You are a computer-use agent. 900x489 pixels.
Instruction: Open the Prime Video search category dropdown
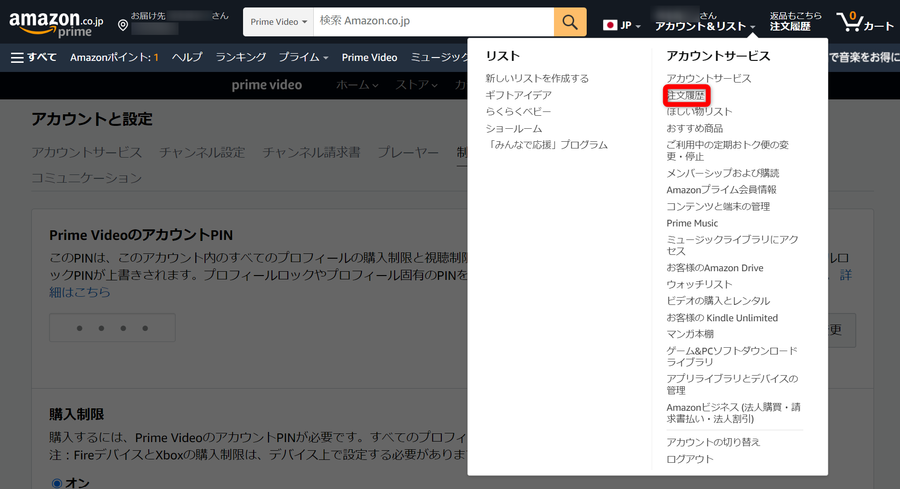(x=278, y=22)
